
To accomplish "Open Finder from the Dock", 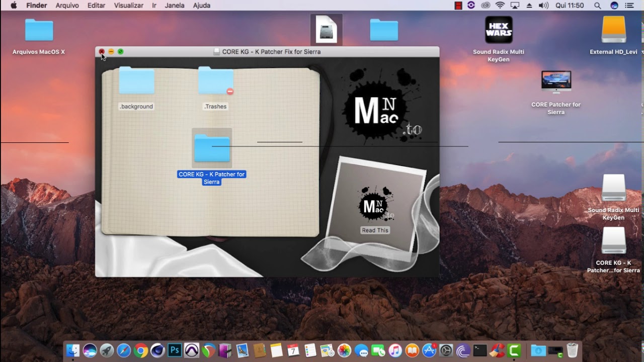I will click(x=72, y=350).
